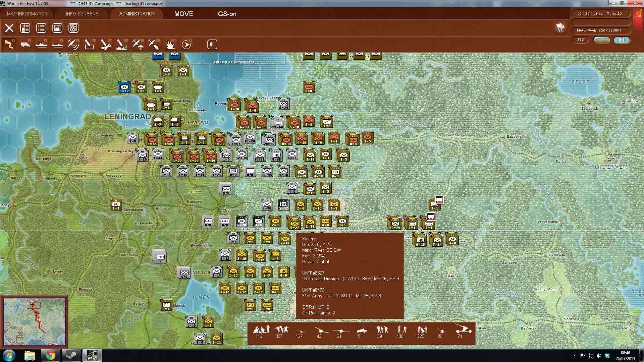Click the F12 end turn arrow icon
Screen dimensions: 644x362
click(x=186, y=44)
